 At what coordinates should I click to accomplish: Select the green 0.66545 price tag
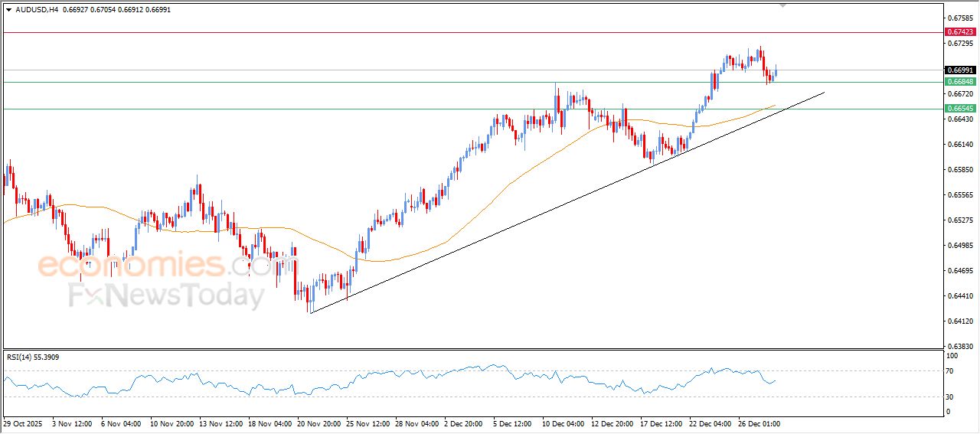[960, 109]
